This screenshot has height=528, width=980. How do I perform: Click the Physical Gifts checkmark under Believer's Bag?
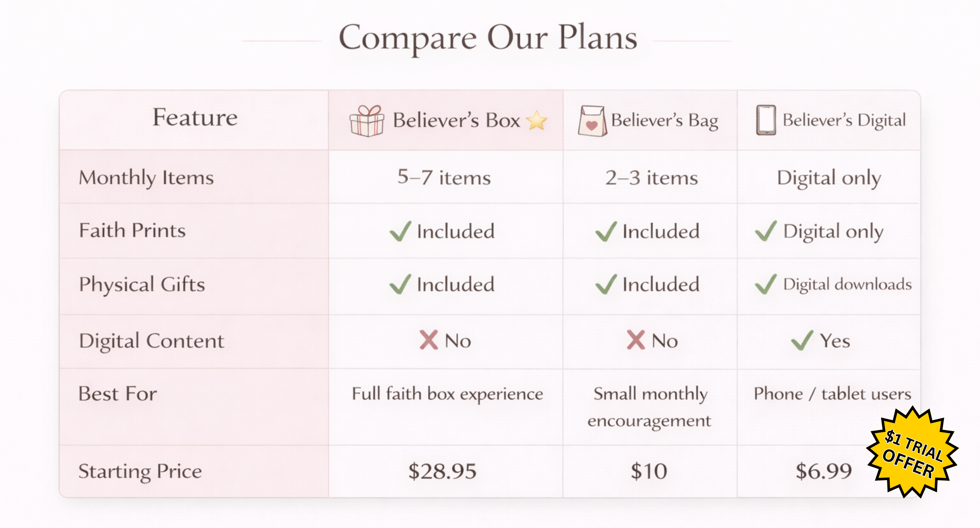click(x=606, y=284)
